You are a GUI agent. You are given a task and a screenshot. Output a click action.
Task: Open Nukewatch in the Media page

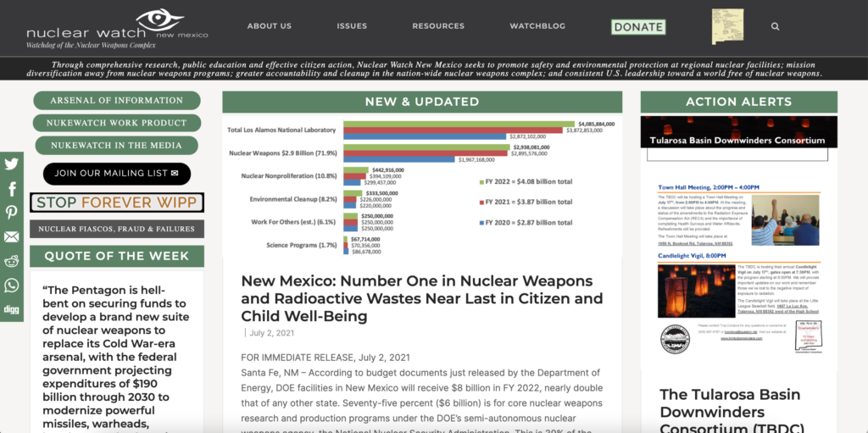116,145
